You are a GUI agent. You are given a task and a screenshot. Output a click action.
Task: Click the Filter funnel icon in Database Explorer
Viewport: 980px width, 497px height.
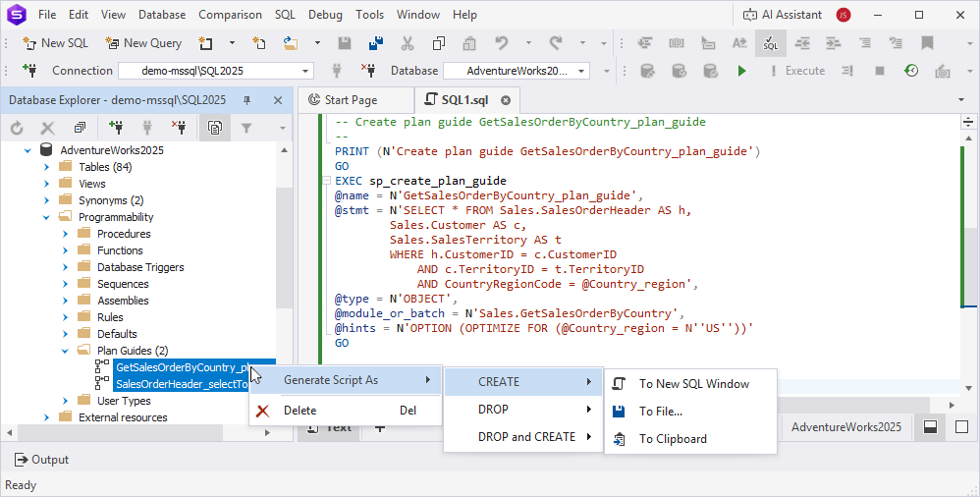point(246,128)
